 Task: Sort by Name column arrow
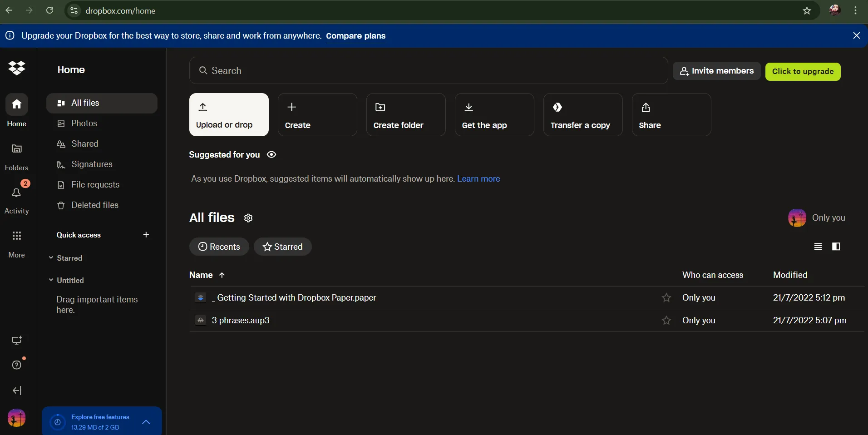pos(222,275)
